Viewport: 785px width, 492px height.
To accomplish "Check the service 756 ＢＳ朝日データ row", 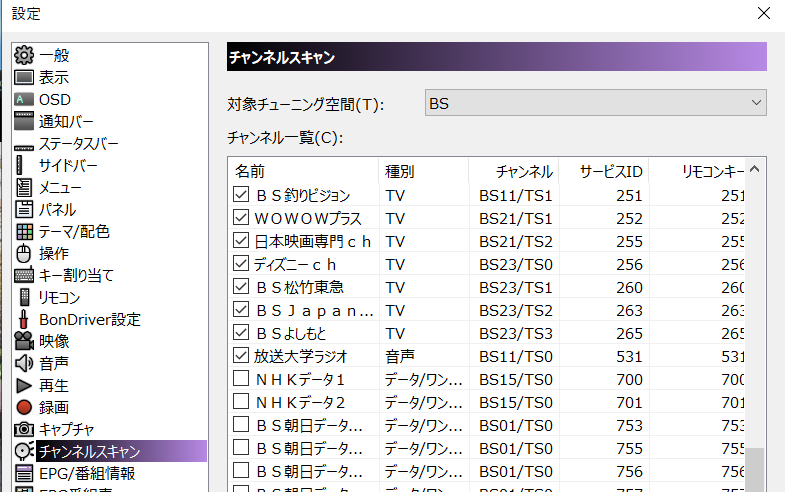I will [x=241, y=470].
